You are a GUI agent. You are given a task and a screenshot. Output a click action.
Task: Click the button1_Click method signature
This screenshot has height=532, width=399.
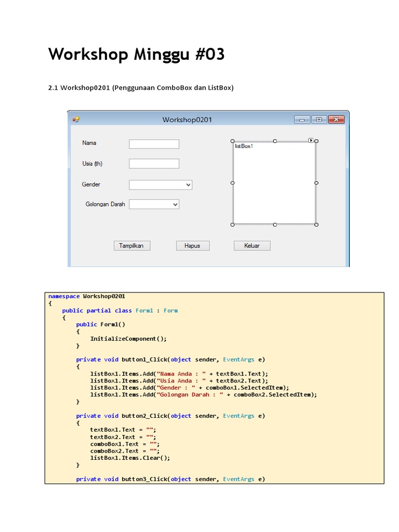170,360
